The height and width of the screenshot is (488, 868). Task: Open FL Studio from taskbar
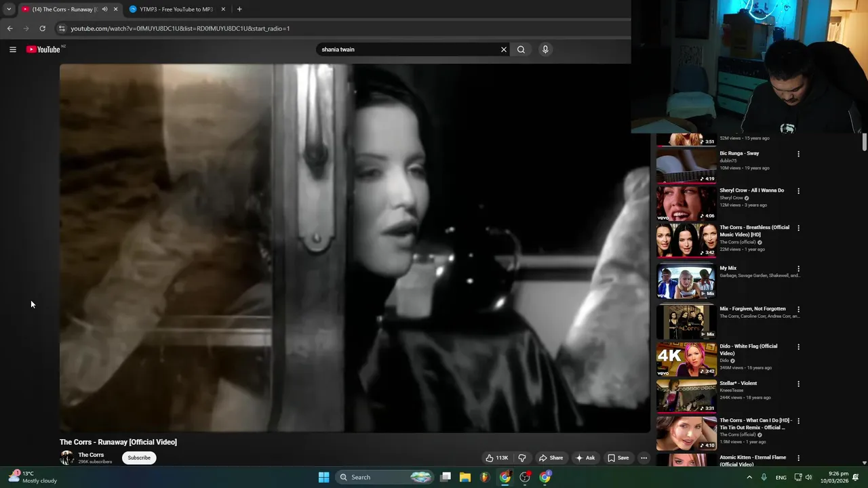point(485,477)
